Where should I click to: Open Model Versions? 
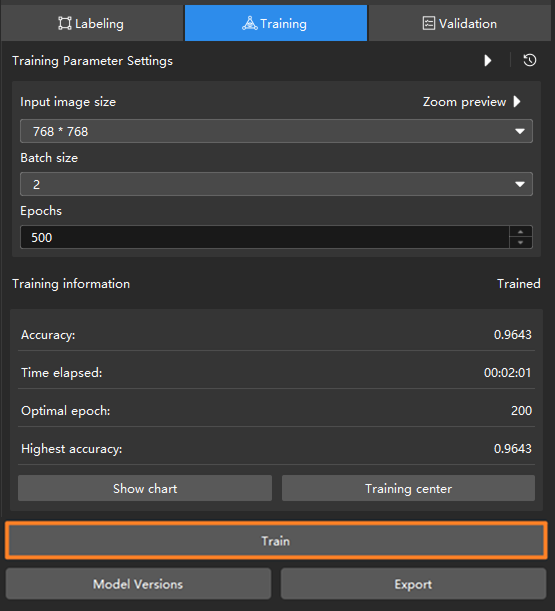tap(138, 584)
